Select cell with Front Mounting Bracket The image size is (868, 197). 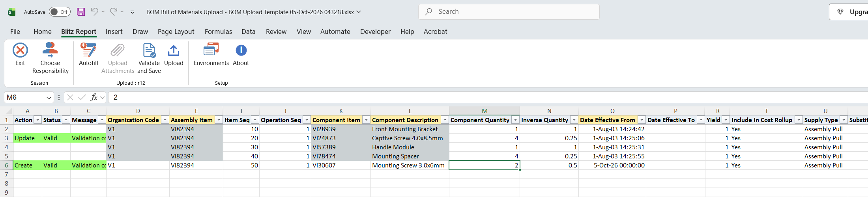(x=410, y=129)
